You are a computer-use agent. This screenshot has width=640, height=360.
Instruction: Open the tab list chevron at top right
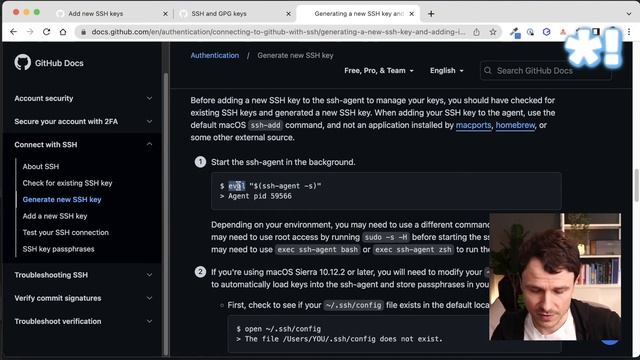[x=629, y=13]
